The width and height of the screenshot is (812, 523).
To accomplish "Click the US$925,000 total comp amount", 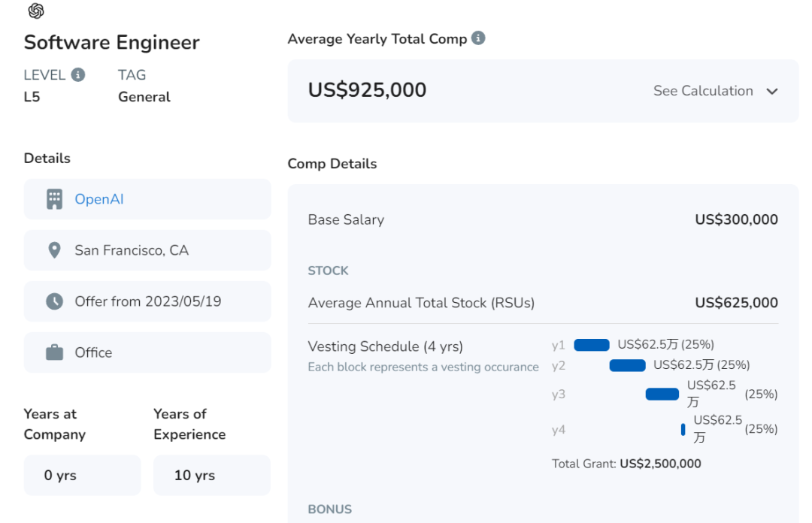I will point(367,90).
